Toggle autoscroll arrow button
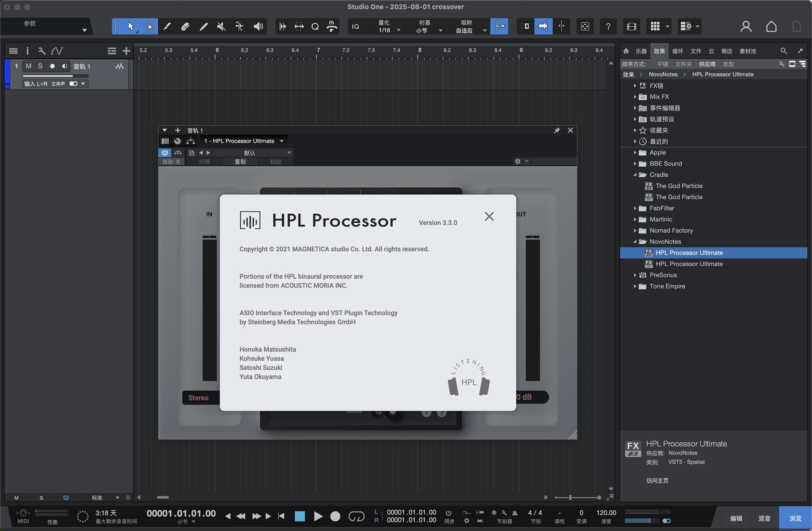The width and height of the screenshot is (812, 531). (x=543, y=26)
